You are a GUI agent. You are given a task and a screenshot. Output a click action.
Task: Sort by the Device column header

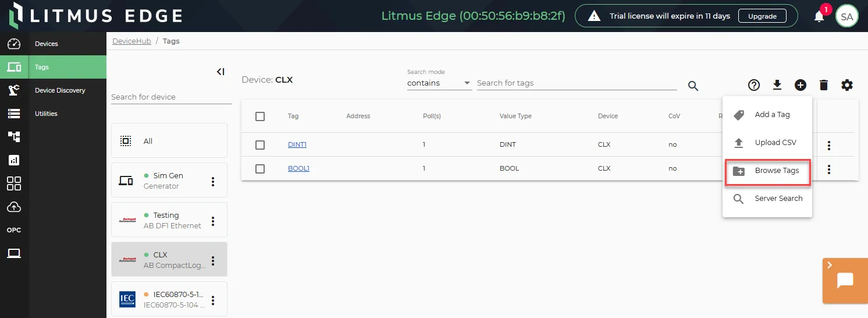608,116
